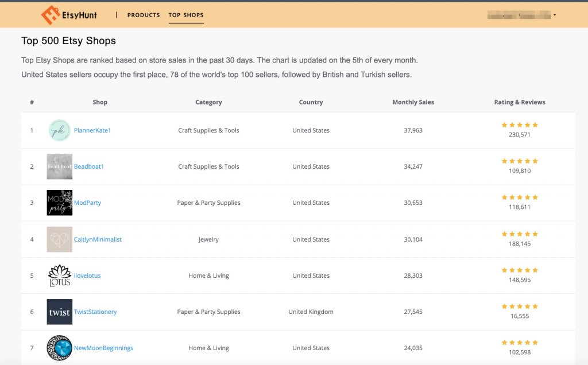Screen dimensions: 588x365
Task: Click monthly sales value 27,545
Action: [x=413, y=312]
